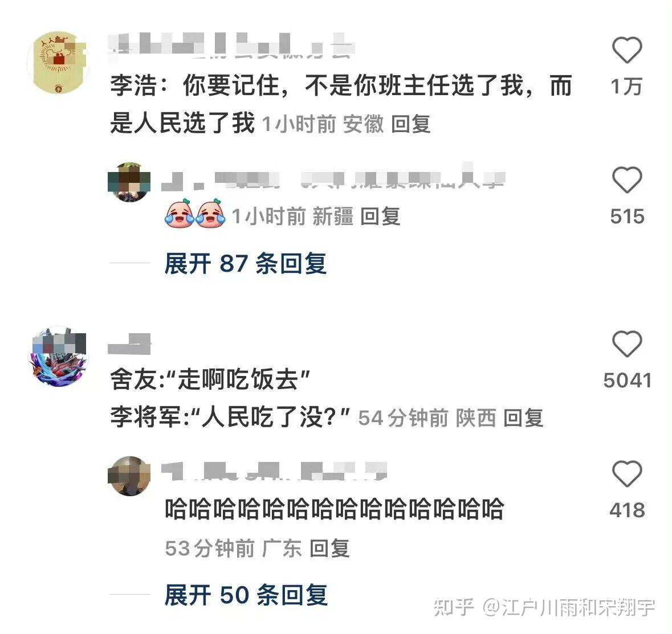
Task: Like the comment with 1万 likes
Action: 626,50
